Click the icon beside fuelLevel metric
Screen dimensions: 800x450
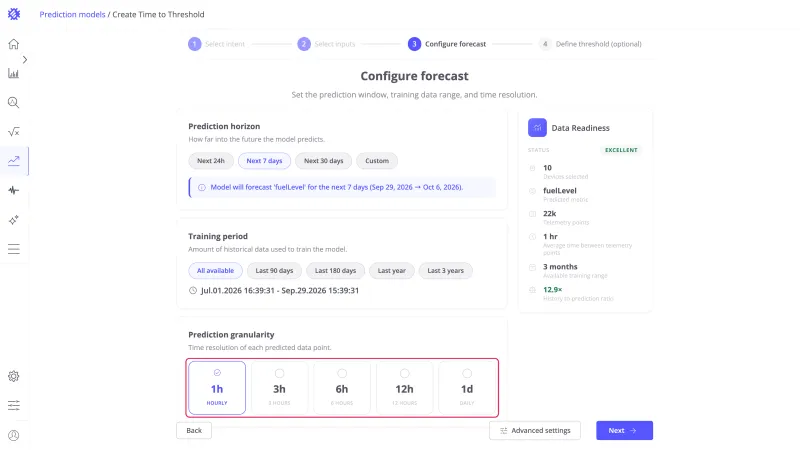tap(532, 191)
